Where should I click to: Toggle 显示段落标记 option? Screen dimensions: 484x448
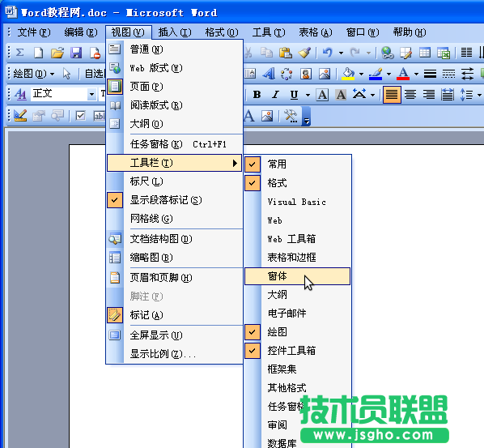tap(174, 200)
